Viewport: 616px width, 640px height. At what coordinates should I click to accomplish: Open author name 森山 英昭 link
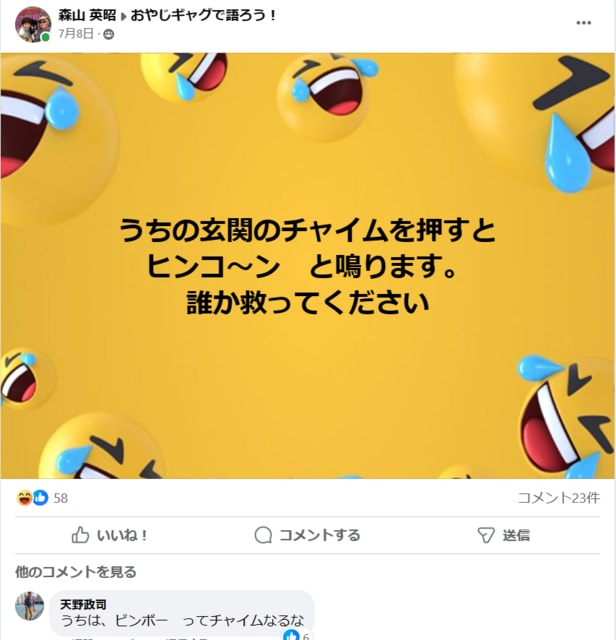(87, 16)
